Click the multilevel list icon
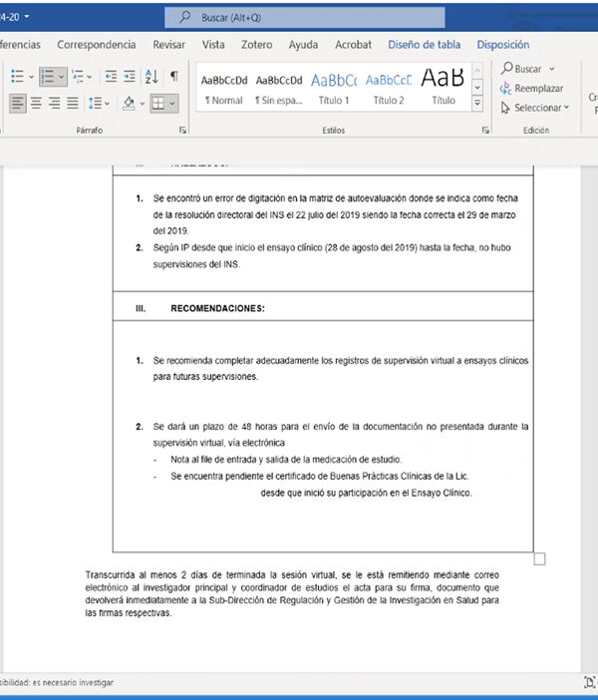Screen dimensions: 598x700 tap(78, 77)
